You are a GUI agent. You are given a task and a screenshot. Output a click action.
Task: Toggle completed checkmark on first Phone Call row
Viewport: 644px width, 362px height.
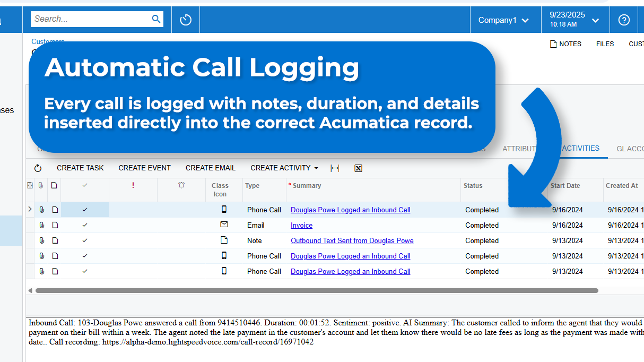click(85, 210)
